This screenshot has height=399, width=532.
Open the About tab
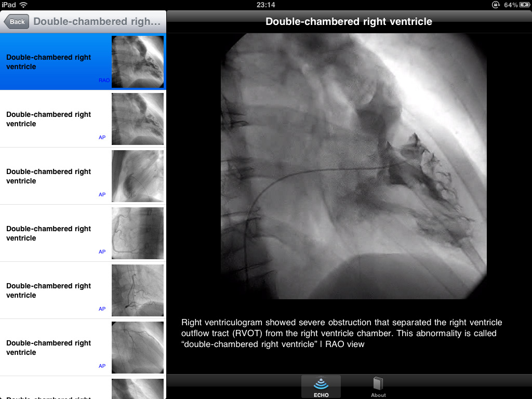[378, 387]
